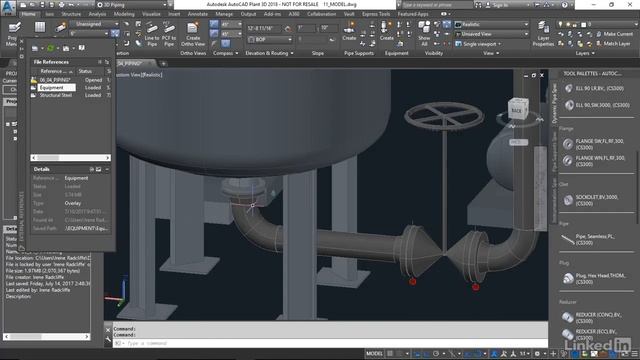640x360 pixels.
Task: Open the Manage ribbon tab
Action: click(x=224, y=14)
